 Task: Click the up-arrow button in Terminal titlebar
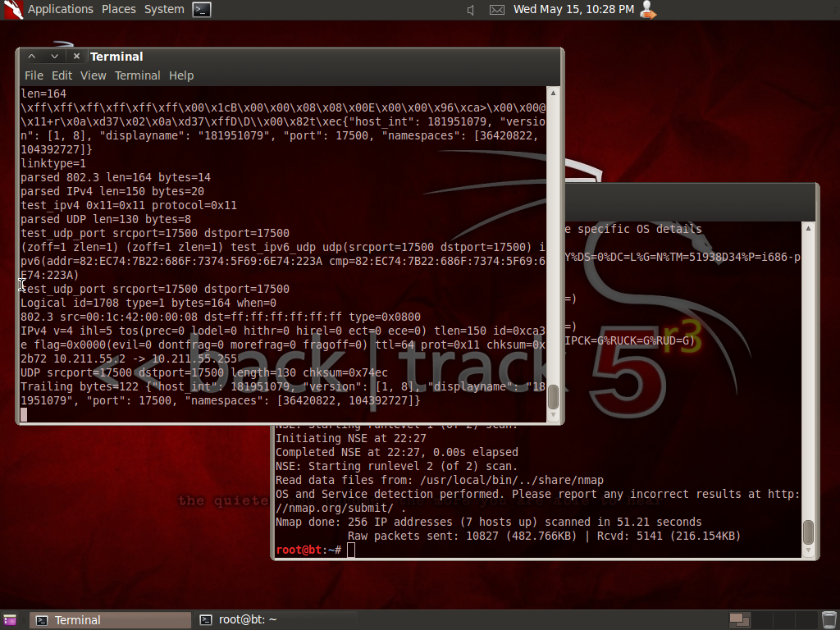(x=32, y=57)
